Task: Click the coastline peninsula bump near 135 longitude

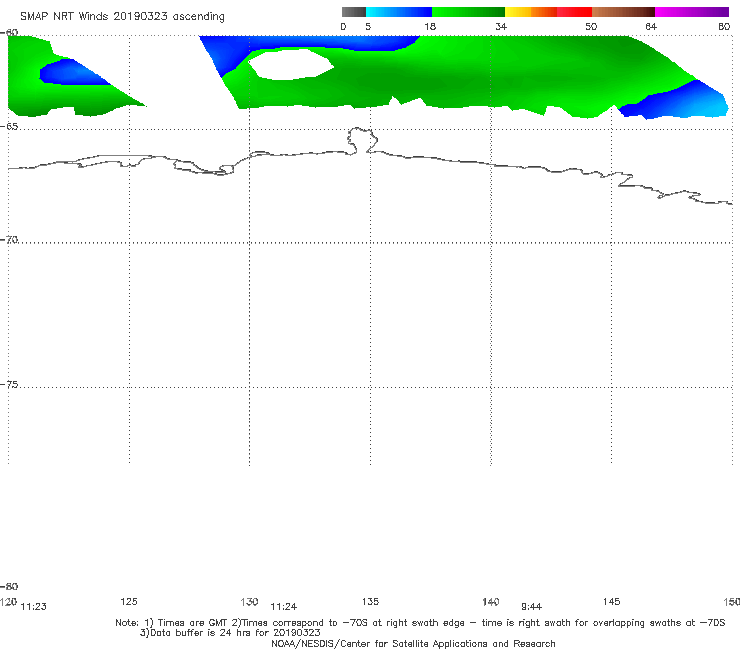Action: coord(362,140)
